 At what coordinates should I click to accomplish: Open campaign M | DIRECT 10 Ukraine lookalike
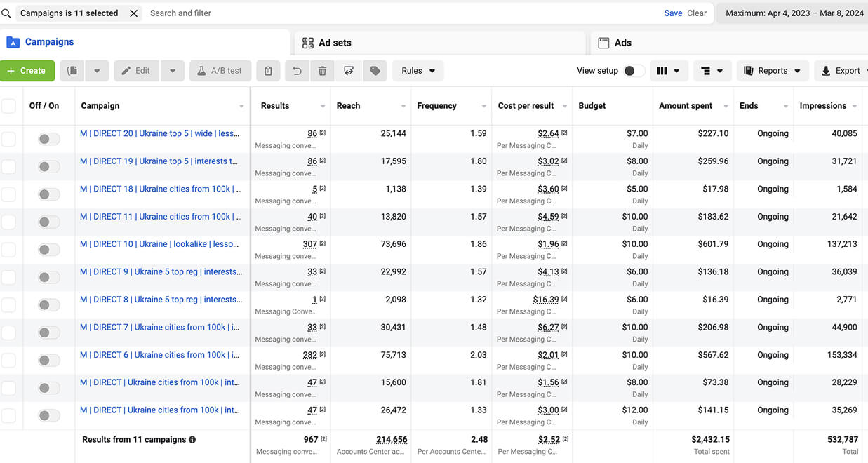(x=161, y=244)
